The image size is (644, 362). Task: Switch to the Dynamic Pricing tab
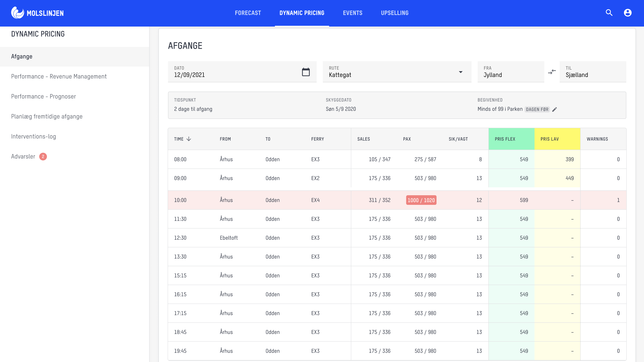tap(302, 13)
